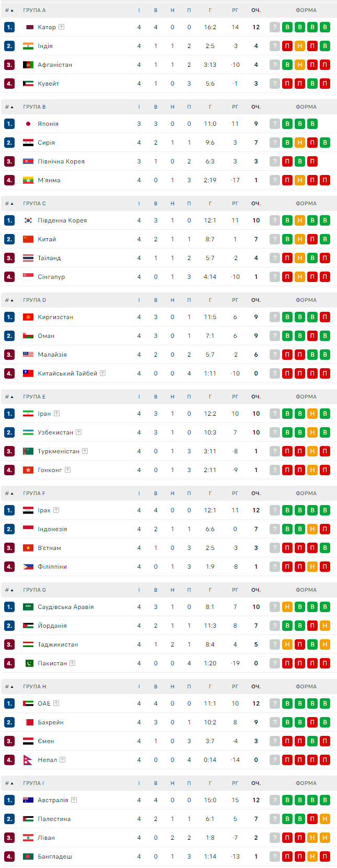The width and height of the screenshot is (337, 868).
Task: Click the Japan flag in Group B
Action: coord(28,124)
